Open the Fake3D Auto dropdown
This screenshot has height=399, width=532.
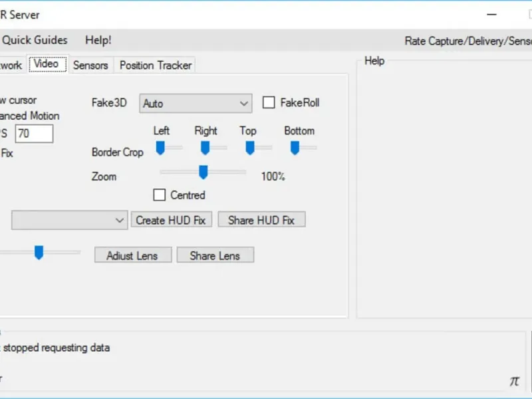pos(196,104)
